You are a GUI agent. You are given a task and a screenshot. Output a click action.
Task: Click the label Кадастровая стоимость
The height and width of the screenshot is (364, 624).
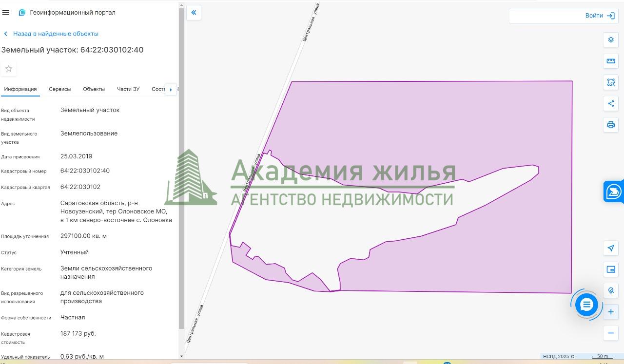click(x=16, y=338)
